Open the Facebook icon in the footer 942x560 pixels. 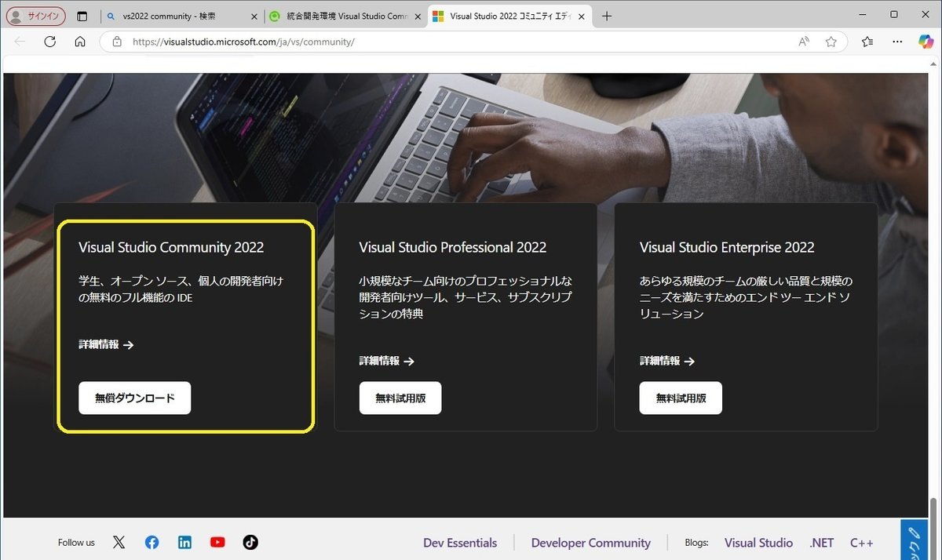click(x=152, y=542)
